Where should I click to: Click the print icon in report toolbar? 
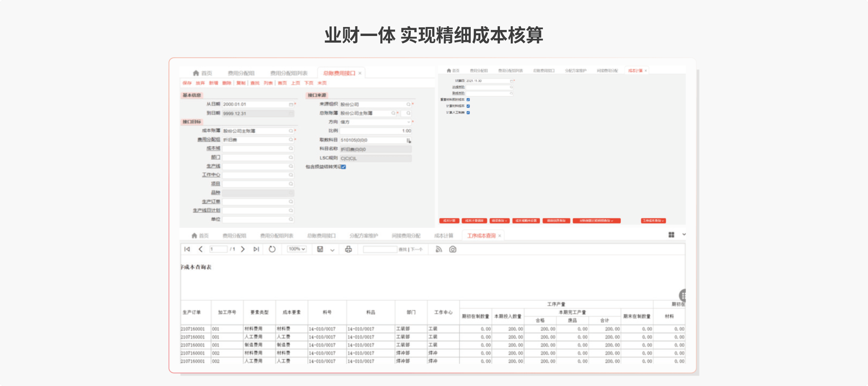[x=348, y=249]
